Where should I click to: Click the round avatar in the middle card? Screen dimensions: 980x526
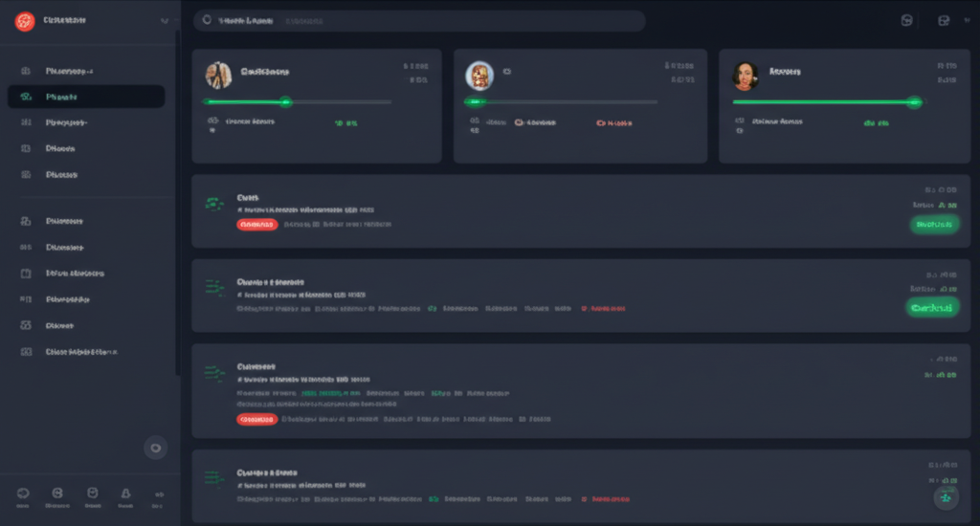(x=479, y=76)
